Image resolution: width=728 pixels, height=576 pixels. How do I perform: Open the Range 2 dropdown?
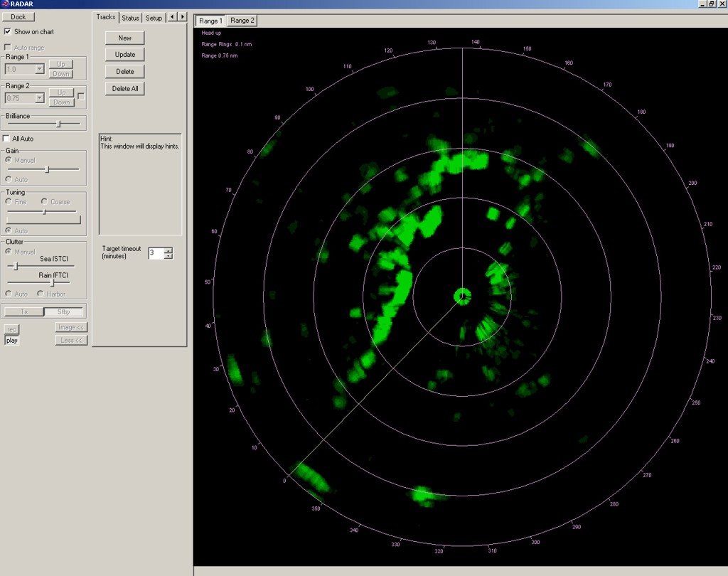click(40, 98)
